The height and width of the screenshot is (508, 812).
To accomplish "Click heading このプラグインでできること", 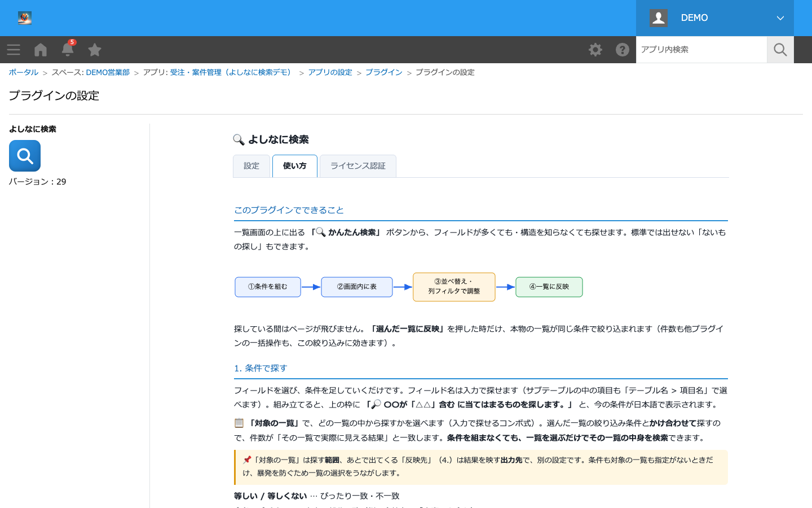I will [x=289, y=210].
